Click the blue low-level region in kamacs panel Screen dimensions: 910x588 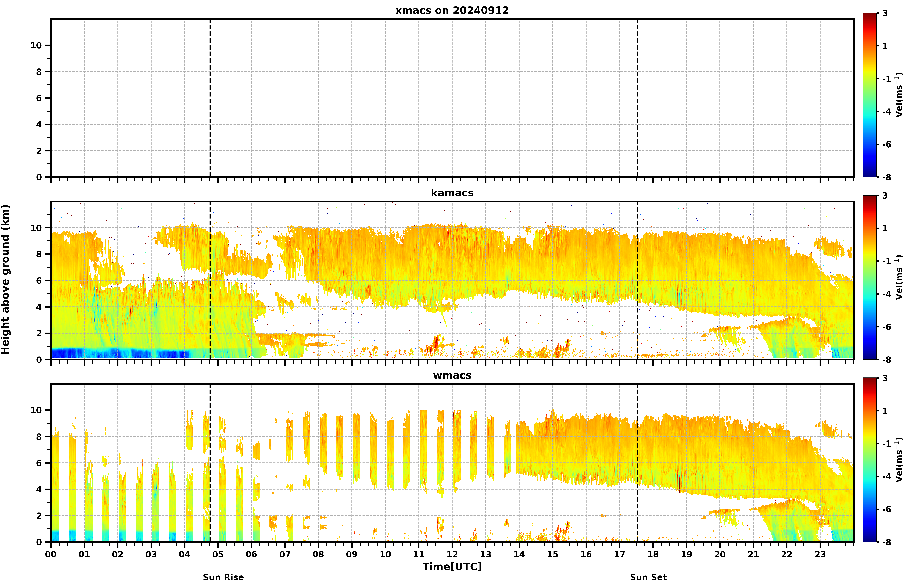click(120, 353)
